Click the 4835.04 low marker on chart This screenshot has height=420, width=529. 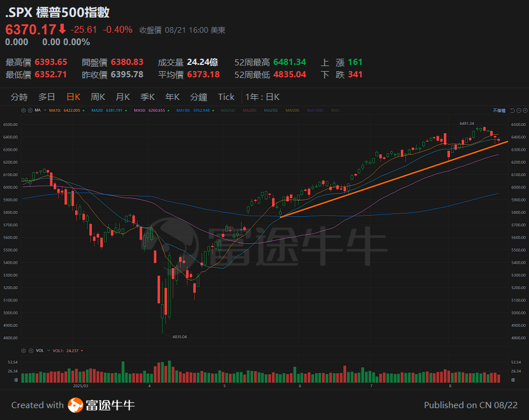(x=181, y=336)
